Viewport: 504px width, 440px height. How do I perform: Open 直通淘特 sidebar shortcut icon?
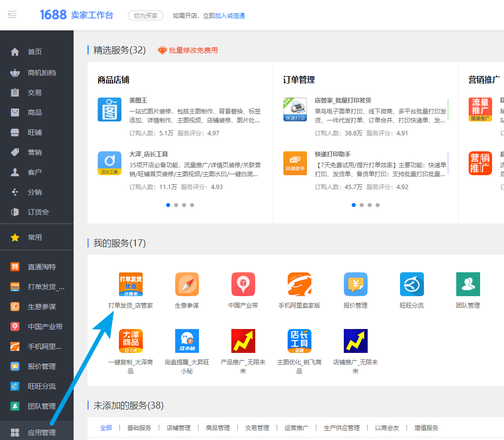pyautogui.click(x=15, y=267)
